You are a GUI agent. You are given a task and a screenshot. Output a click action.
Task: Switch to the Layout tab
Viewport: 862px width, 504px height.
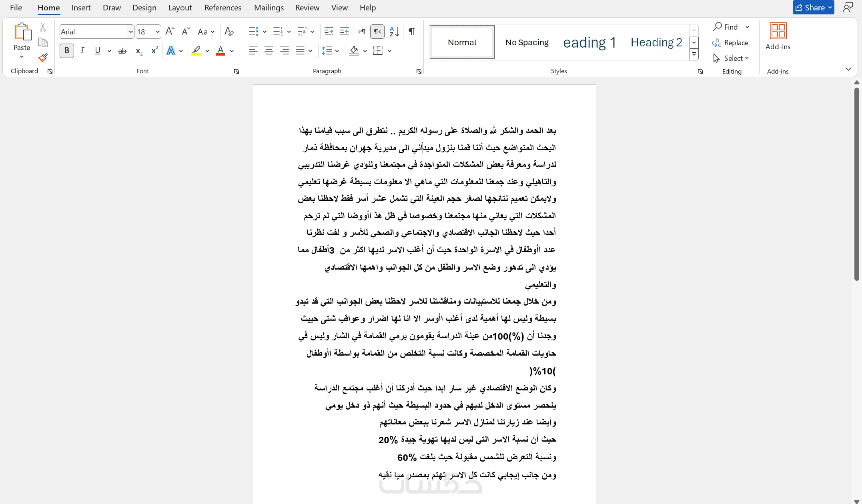coord(180,8)
